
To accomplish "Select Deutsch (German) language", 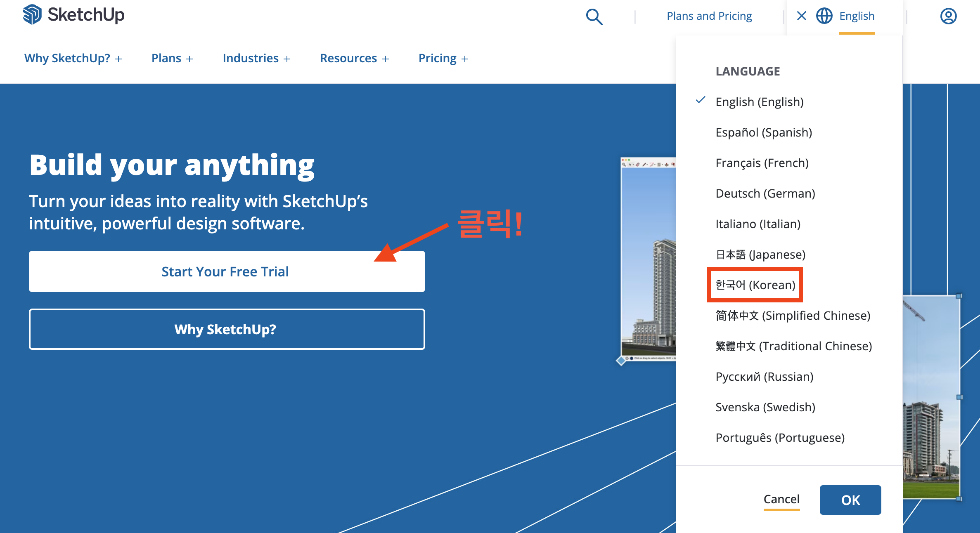I will click(765, 193).
